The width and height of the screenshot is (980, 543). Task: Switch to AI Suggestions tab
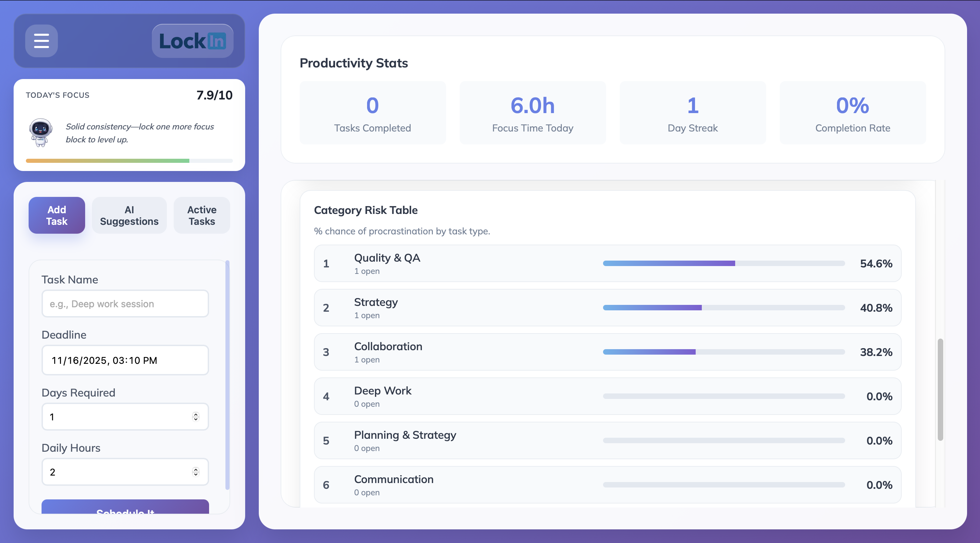coord(129,215)
